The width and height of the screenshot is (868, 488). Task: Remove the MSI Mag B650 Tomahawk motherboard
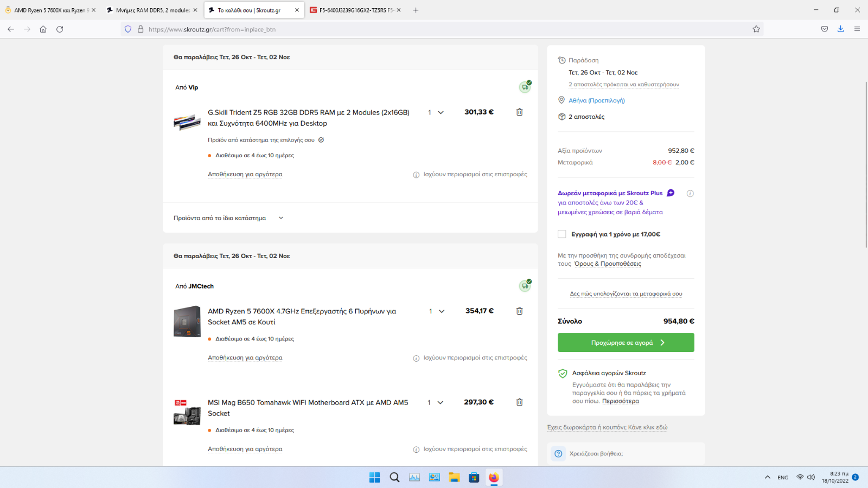519,402
